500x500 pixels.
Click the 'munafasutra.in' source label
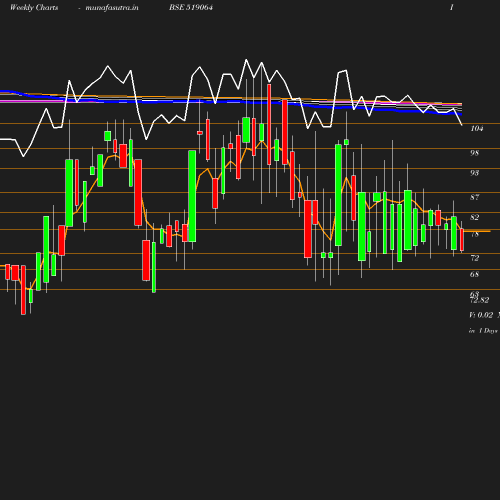[x=112, y=7]
